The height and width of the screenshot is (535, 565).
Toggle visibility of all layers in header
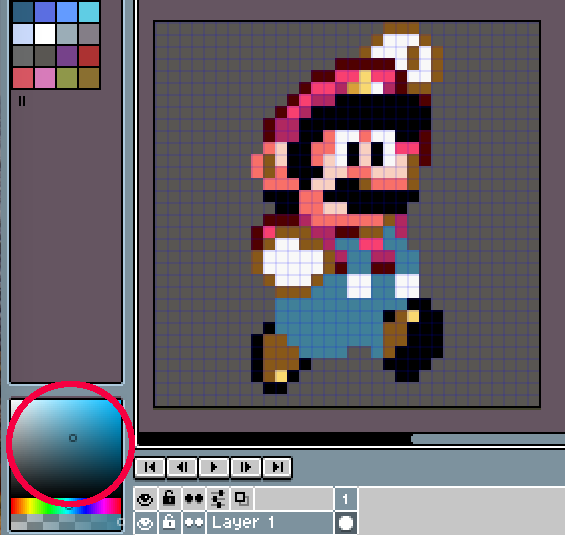(x=145, y=499)
